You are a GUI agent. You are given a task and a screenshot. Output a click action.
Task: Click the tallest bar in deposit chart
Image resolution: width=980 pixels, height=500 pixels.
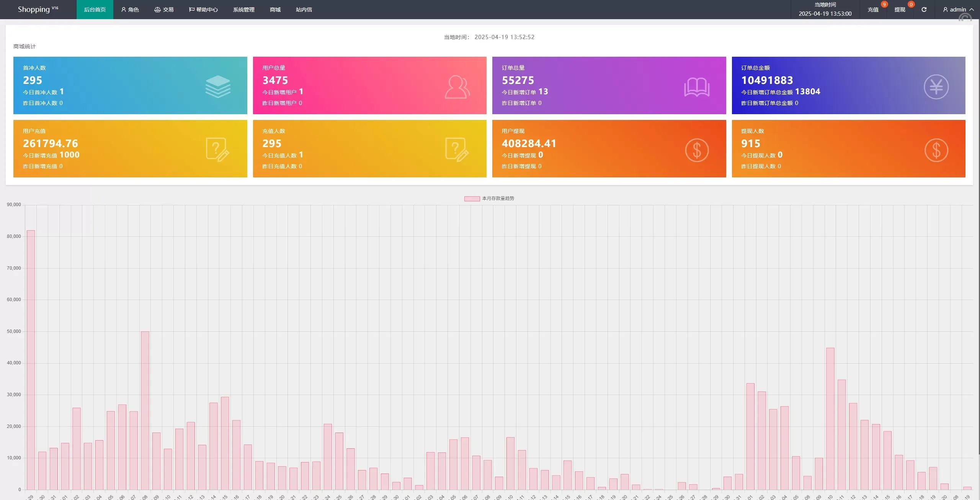point(31,359)
